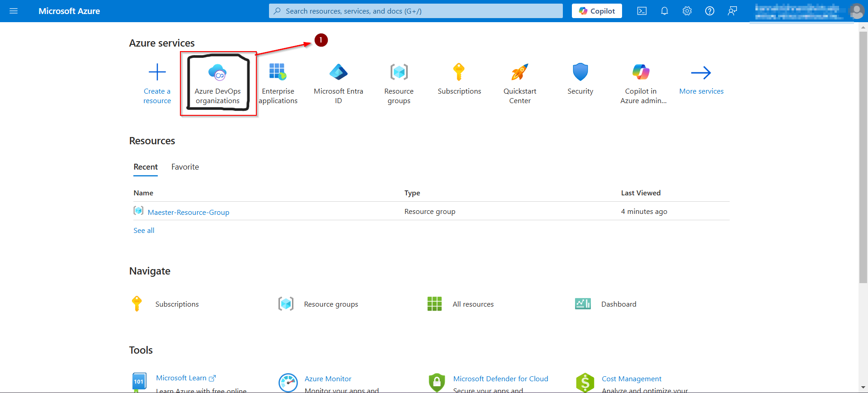Click the 'Resource group' type cell
Viewport: 868px width, 393px height.
pyautogui.click(x=430, y=212)
